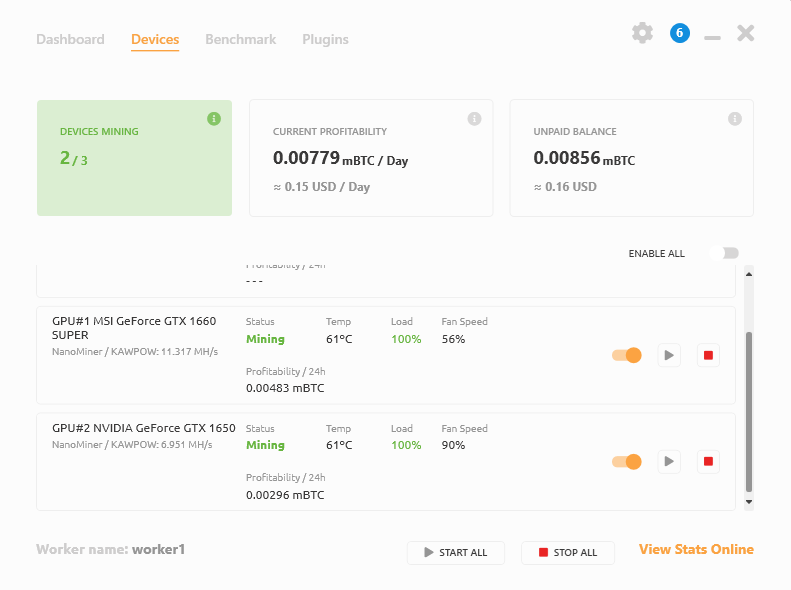Click info icon on Current Profitability card
Viewport: 791px width, 590px height.
point(474,119)
